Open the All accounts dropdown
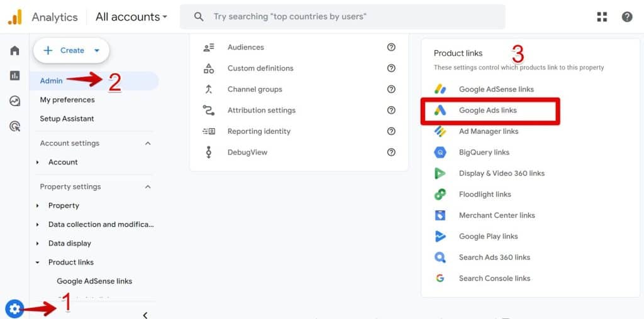This screenshot has width=644, height=319. pos(131,17)
